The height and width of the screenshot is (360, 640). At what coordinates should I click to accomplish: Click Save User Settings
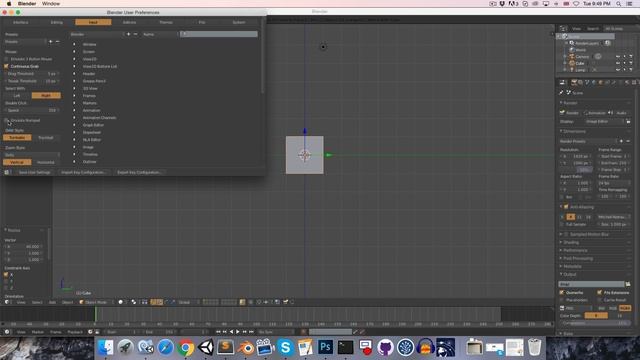(34, 172)
